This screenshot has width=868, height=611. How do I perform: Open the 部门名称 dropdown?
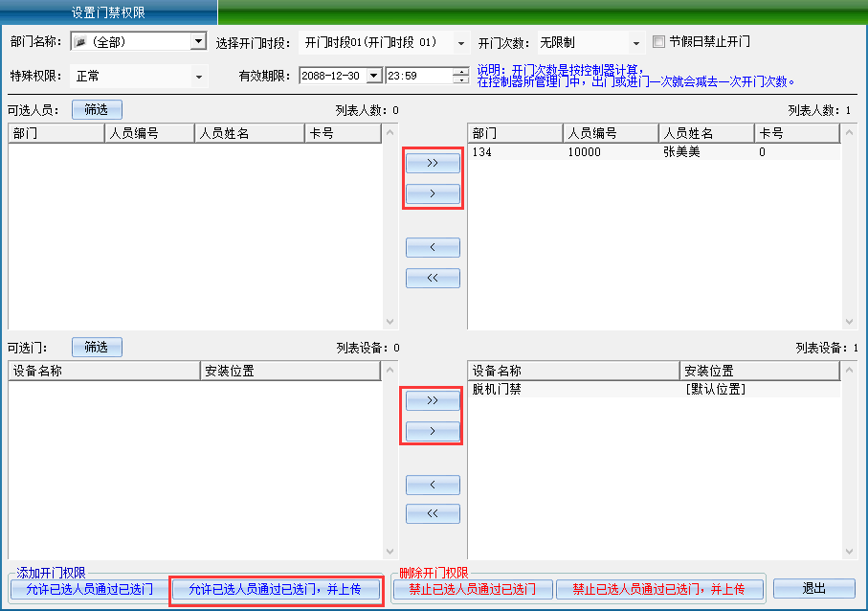point(198,42)
